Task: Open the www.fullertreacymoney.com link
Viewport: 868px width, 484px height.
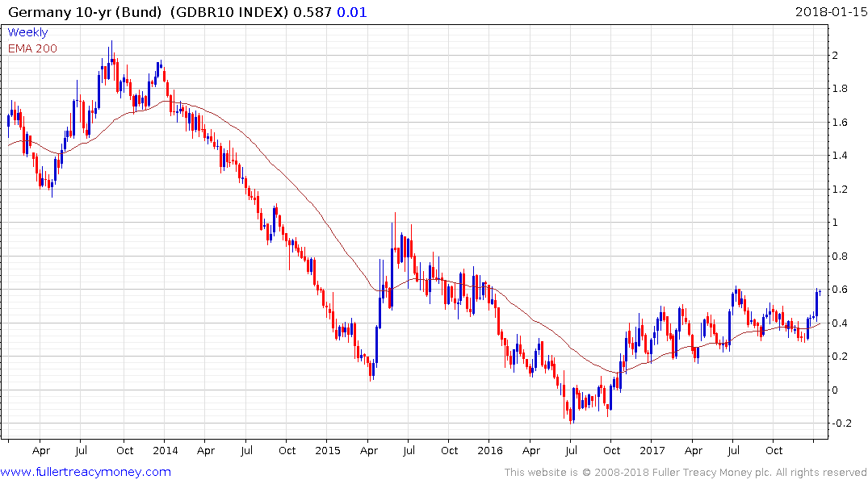Action: [x=86, y=472]
